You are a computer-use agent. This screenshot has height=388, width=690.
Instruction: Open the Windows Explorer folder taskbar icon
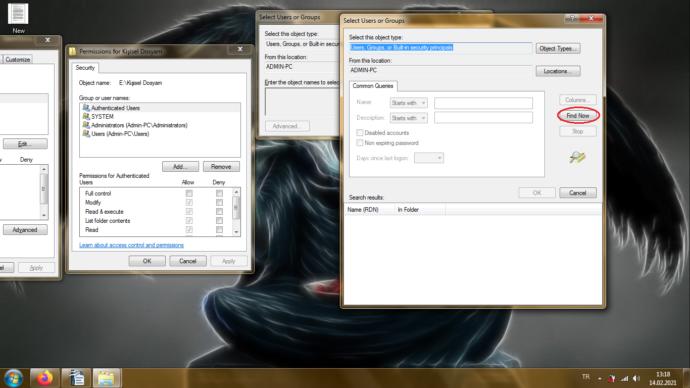106,378
